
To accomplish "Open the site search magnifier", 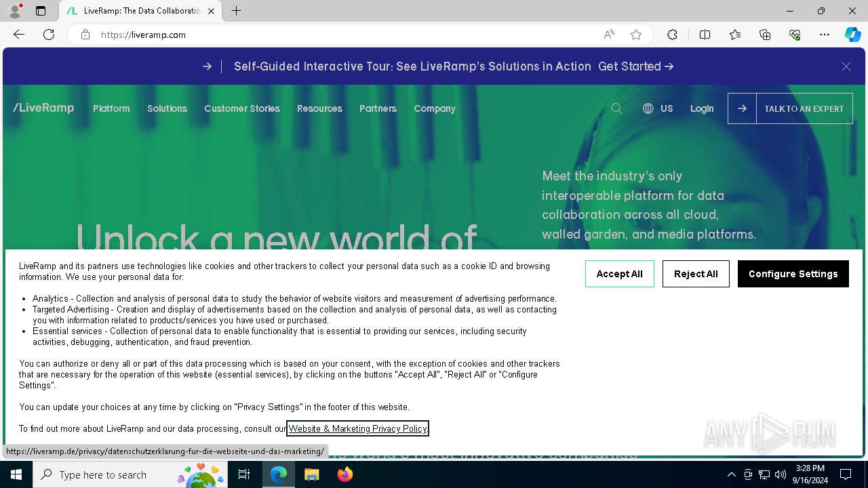I will tap(616, 108).
